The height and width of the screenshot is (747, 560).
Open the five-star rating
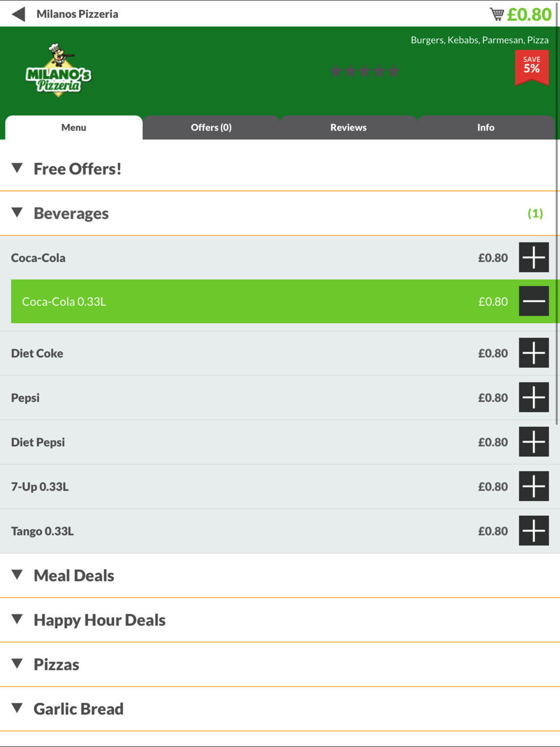[x=365, y=71]
